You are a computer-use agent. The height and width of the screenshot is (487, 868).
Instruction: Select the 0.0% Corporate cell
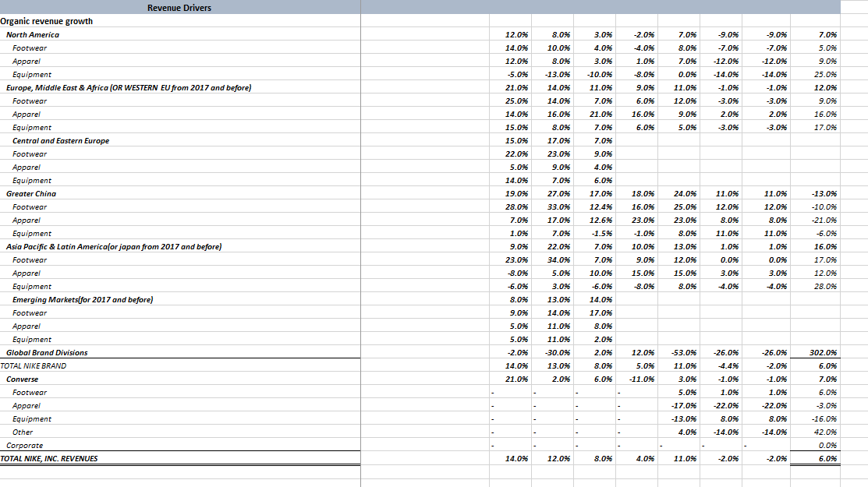816,446
